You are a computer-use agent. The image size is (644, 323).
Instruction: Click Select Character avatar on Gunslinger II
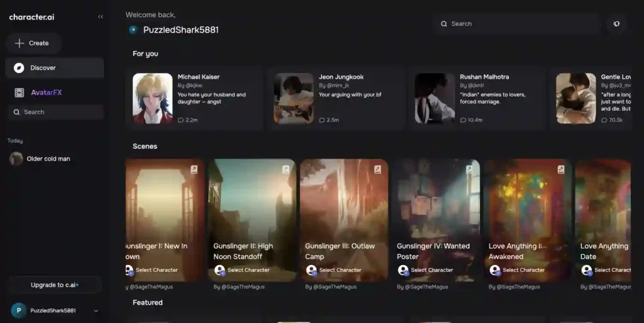pyautogui.click(x=219, y=270)
